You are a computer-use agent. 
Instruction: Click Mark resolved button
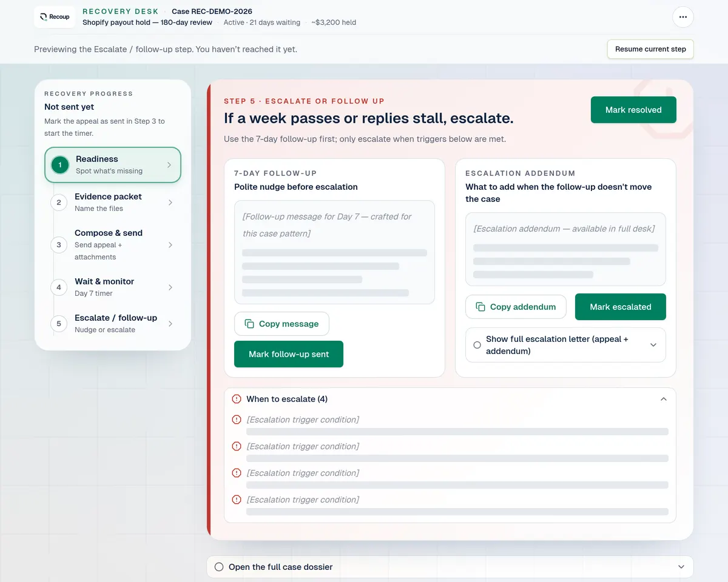point(633,110)
